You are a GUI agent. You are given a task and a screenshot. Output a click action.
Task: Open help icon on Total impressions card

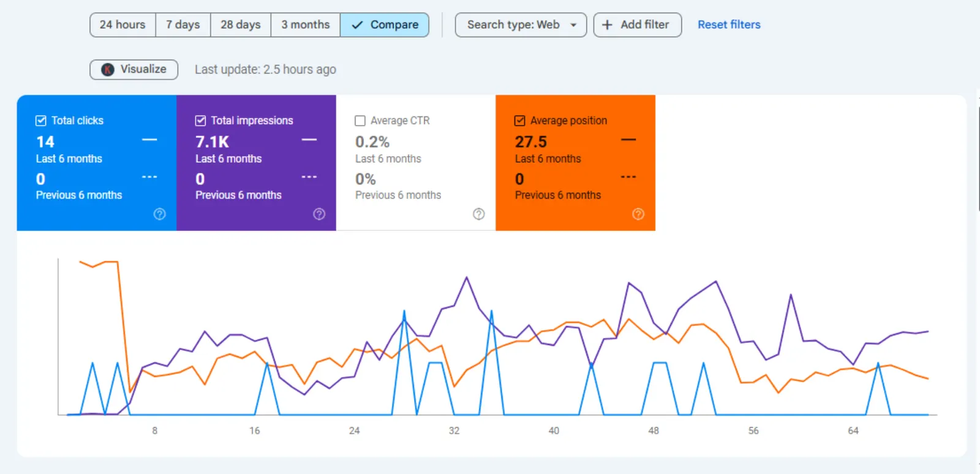(319, 214)
